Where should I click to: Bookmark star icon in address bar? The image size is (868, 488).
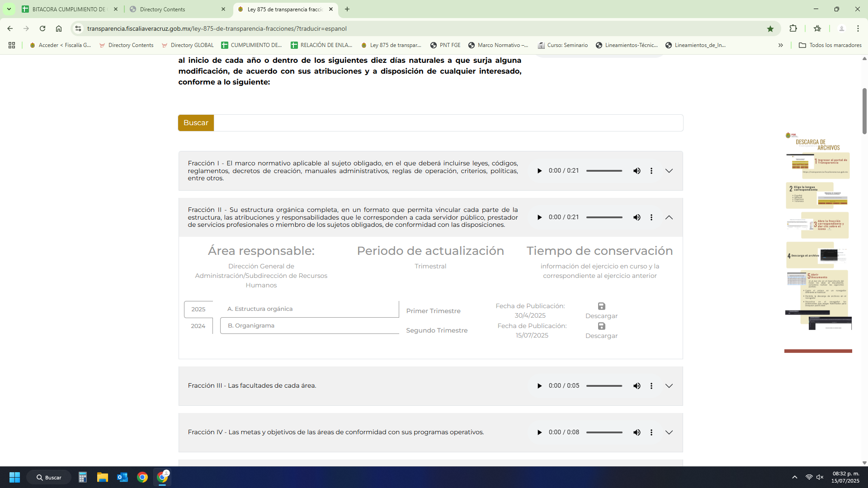coord(770,28)
